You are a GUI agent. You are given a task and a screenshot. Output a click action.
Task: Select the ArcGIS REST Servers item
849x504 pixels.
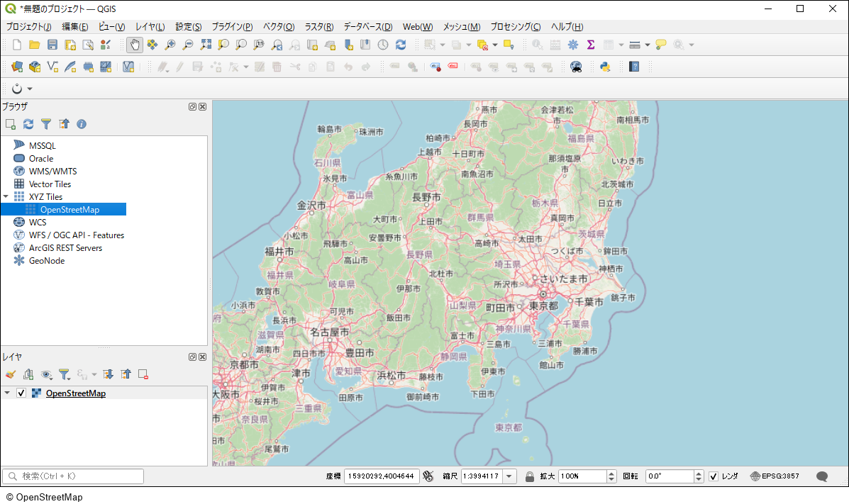pos(65,248)
